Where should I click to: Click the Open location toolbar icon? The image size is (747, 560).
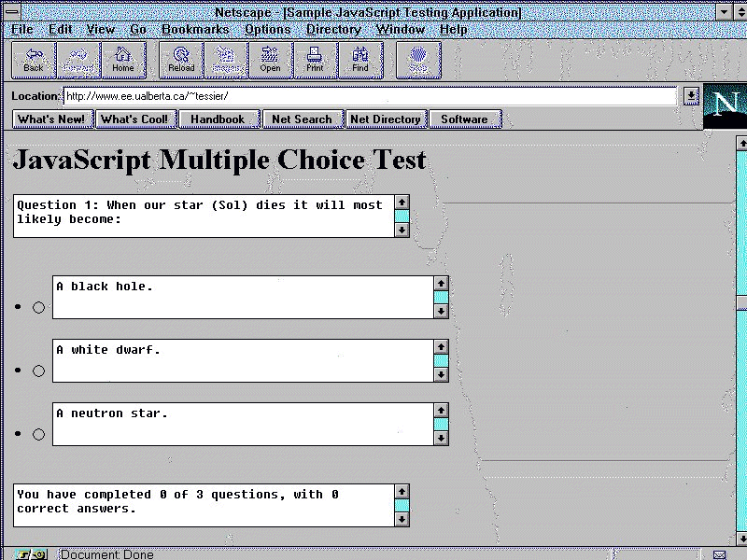(270, 60)
